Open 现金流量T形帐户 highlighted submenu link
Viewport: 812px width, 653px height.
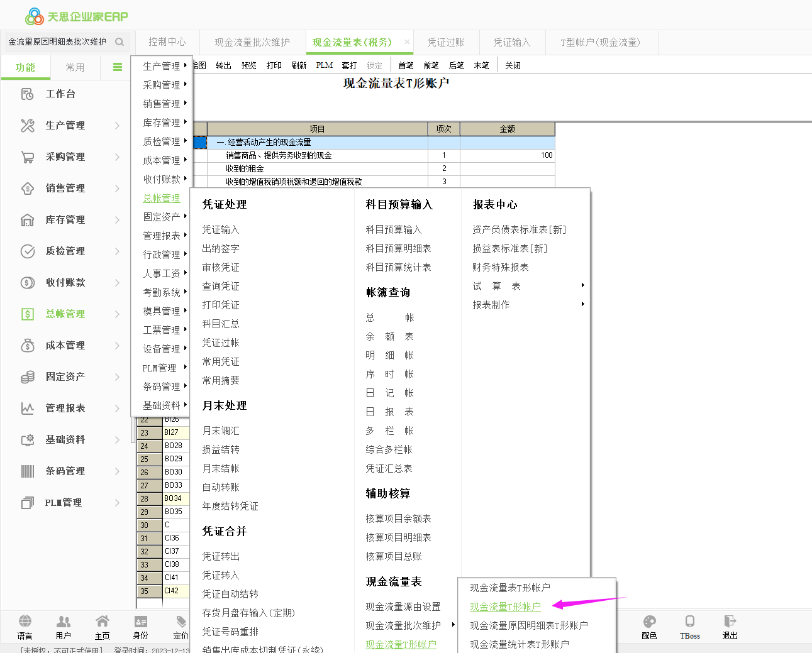[x=505, y=606]
